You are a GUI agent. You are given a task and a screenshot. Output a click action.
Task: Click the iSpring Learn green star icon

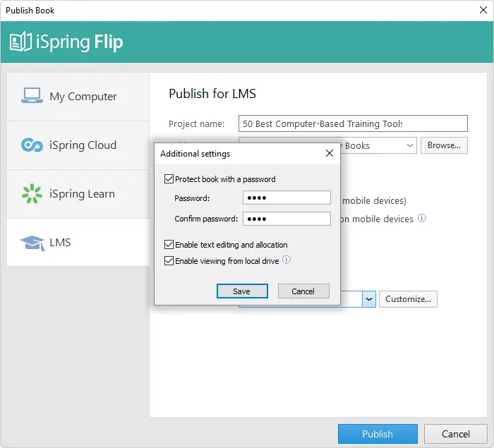click(32, 193)
